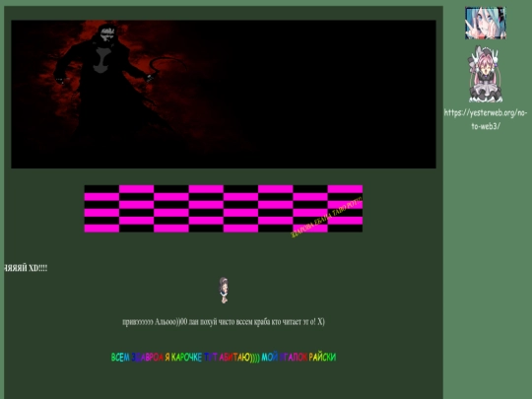Click the pink and black checkered banner
Image resolution: width=532 pixels, height=399 pixels.
(224, 209)
